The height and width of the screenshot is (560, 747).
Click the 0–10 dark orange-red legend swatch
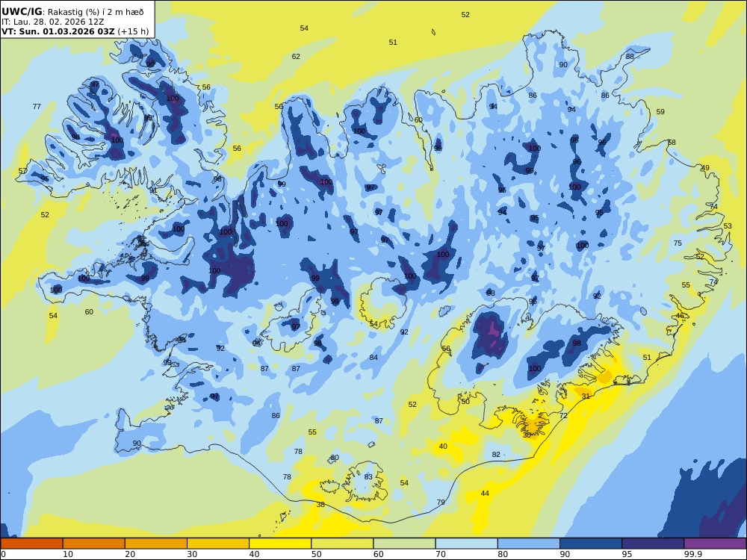(31, 544)
